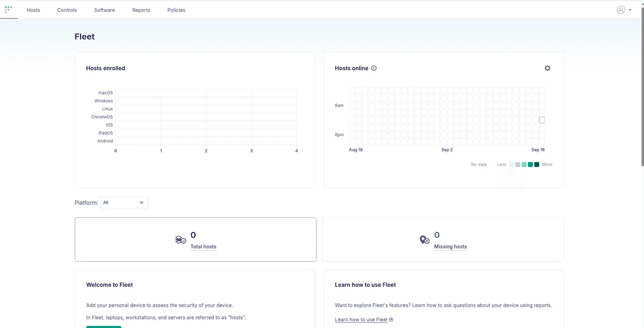Viewport: 644px width, 328px height.
Task: Switch to the Software section
Action: [104, 10]
